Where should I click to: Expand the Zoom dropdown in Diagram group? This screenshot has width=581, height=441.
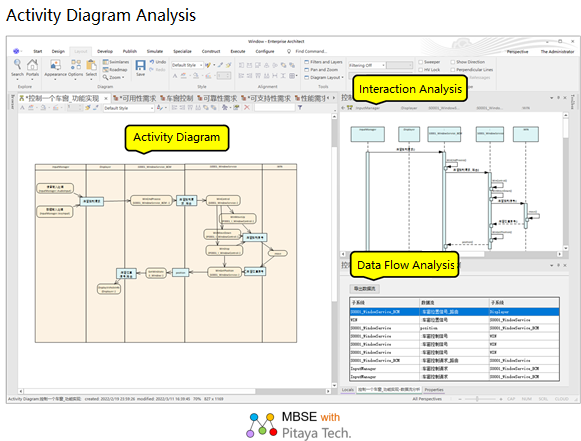[x=114, y=77]
